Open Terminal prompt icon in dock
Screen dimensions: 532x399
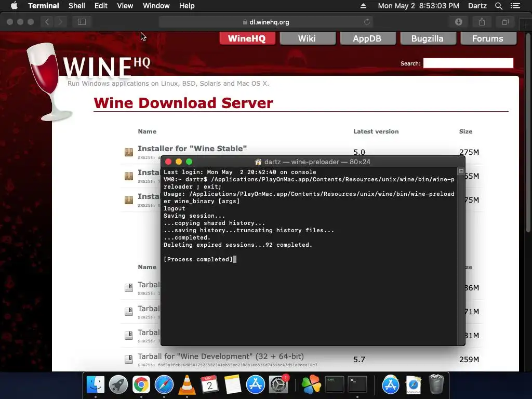click(x=357, y=385)
